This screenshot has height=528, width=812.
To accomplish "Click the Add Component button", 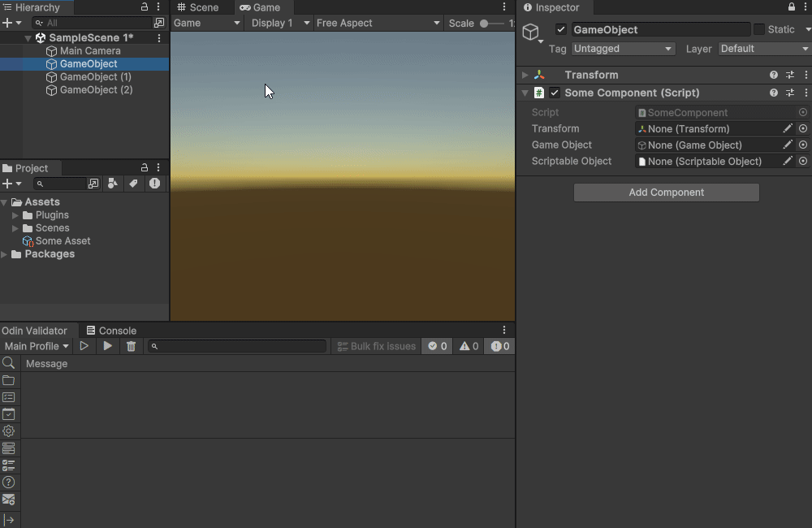I will click(x=667, y=193).
